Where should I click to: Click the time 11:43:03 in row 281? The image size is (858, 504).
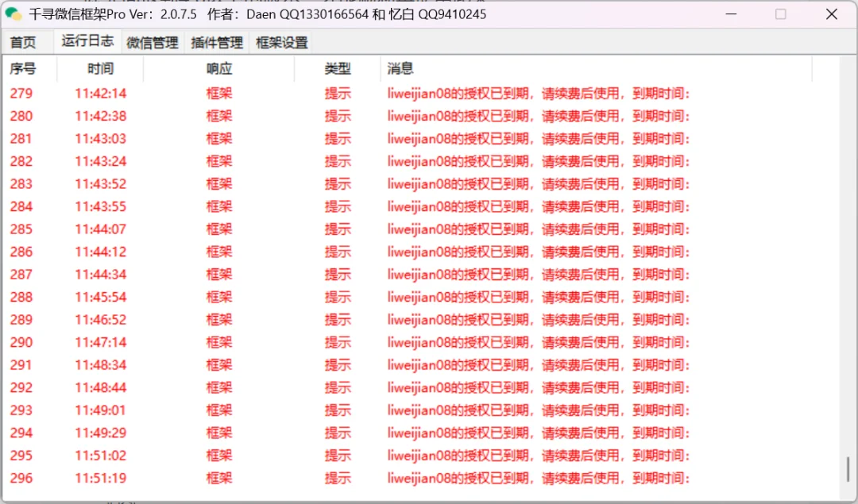(101, 139)
